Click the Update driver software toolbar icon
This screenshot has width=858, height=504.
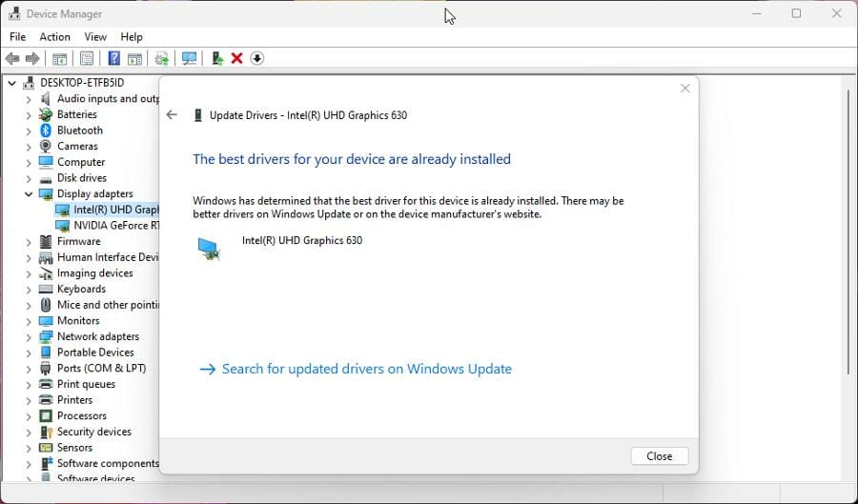[162, 58]
